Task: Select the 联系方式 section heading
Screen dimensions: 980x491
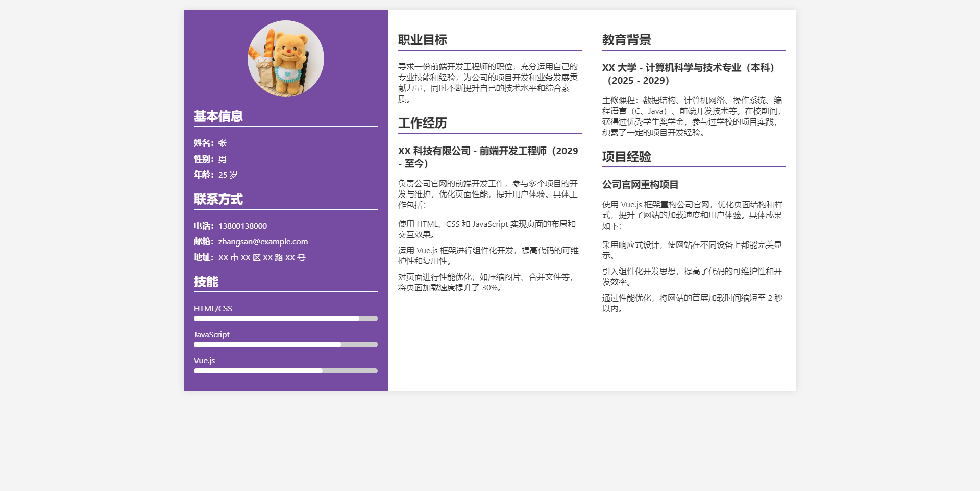Action: coord(218,199)
